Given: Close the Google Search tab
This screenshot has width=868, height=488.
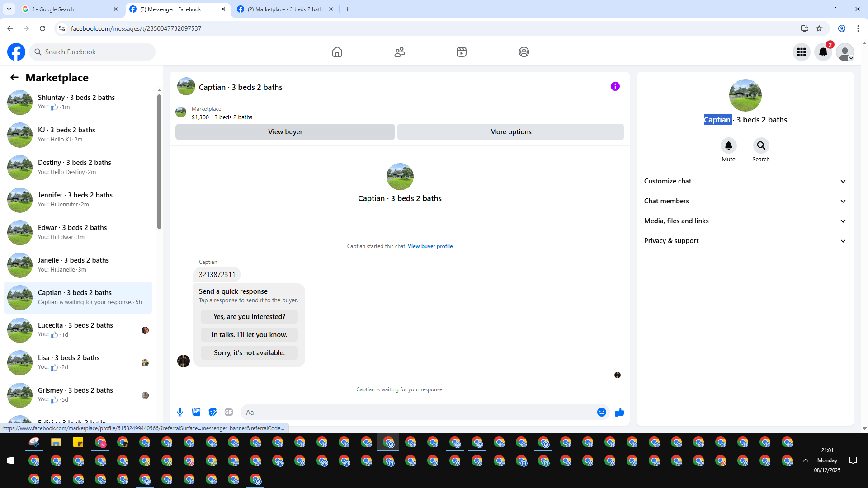Looking at the screenshot, I should coord(115,9).
